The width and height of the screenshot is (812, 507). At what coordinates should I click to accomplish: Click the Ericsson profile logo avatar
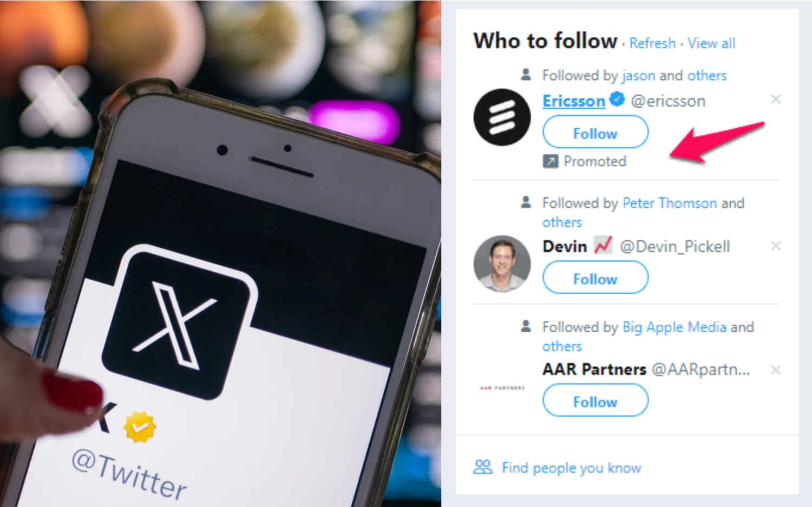coord(502,117)
